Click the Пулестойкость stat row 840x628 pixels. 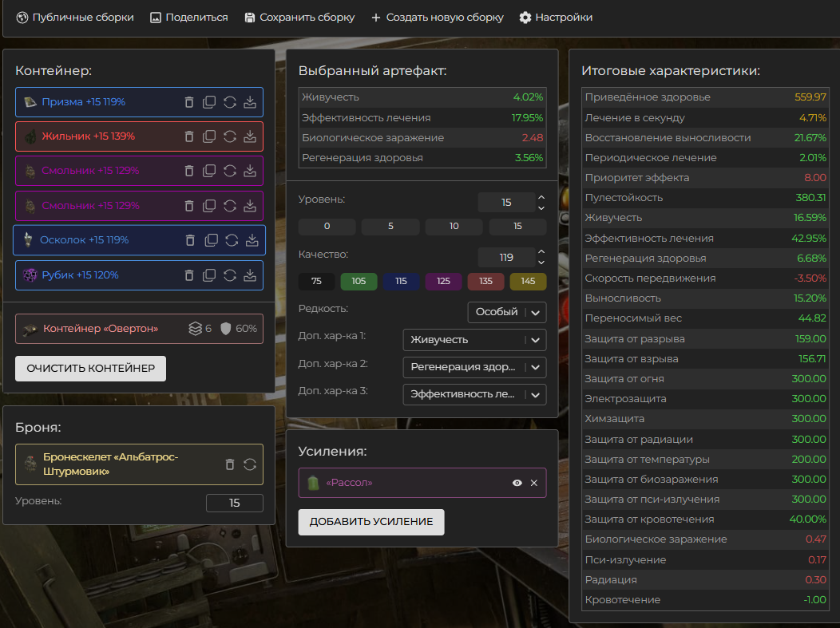click(706, 198)
